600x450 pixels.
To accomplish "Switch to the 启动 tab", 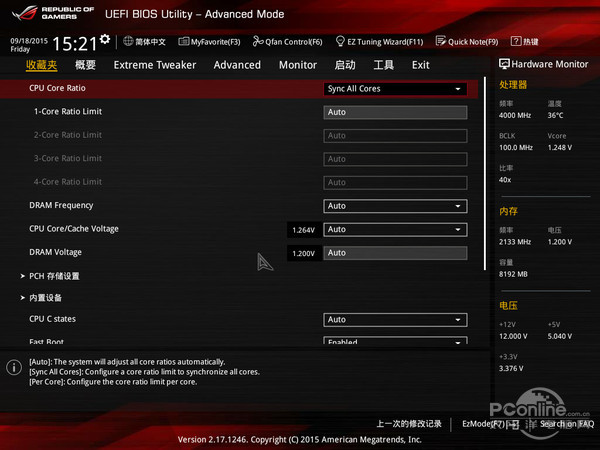I will click(345, 65).
